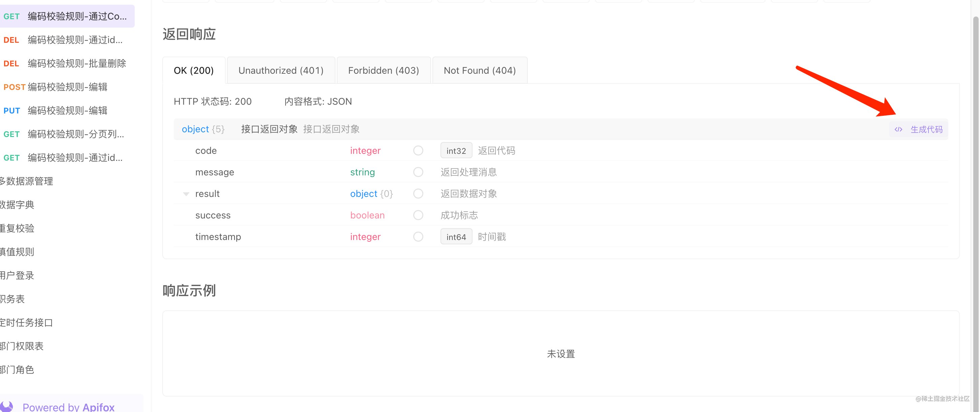Select DEL 编码校验规则-批量删除 endpoint

click(76, 64)
